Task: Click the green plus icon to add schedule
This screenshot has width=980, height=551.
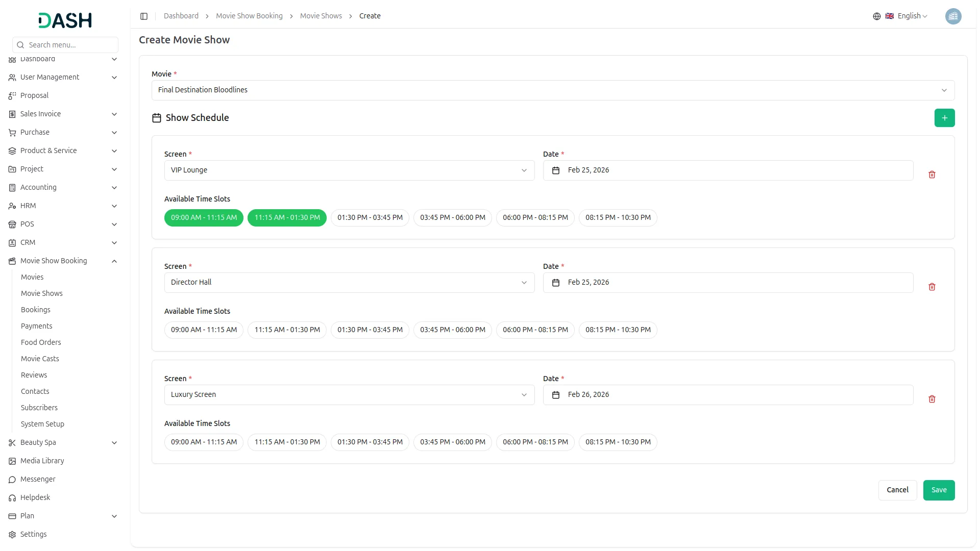Action: click(944, 118)
